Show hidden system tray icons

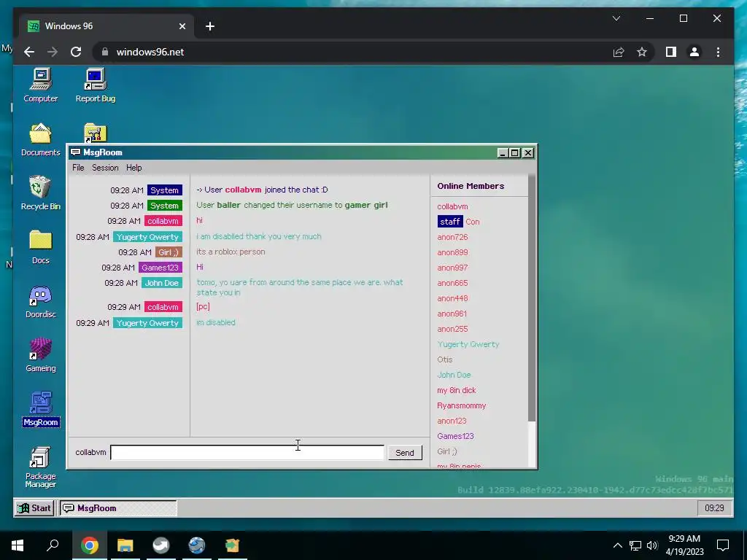(617, 545)
